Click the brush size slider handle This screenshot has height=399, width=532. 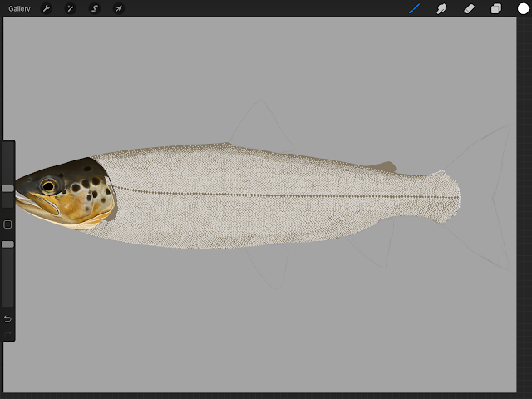(7, 189)
